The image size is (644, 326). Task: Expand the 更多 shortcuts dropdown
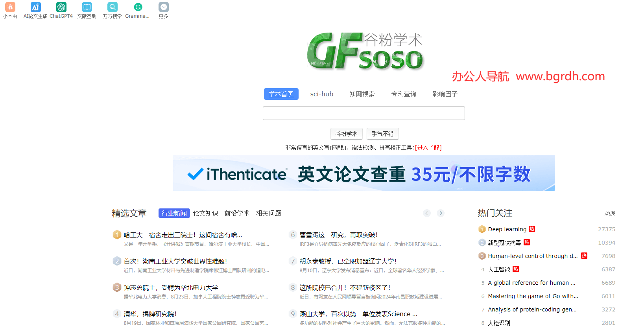click(163, 7)
